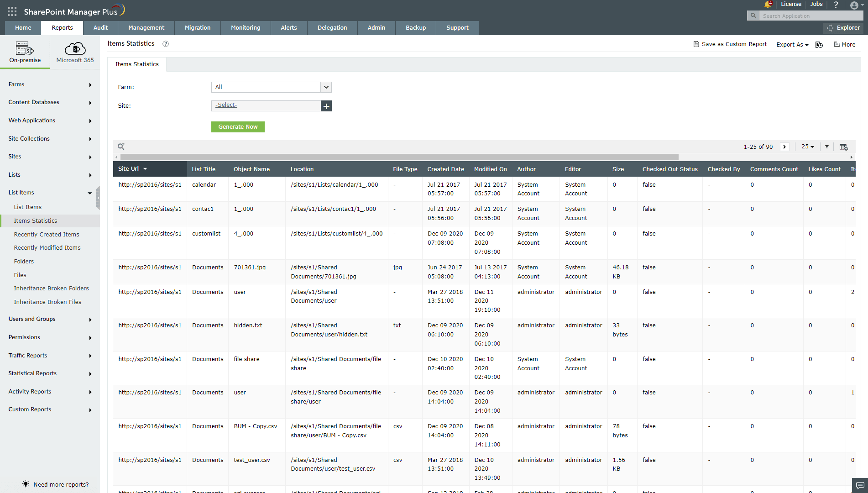
Task: Expand the Permissions sidebar section
Action: pos(50,337)
